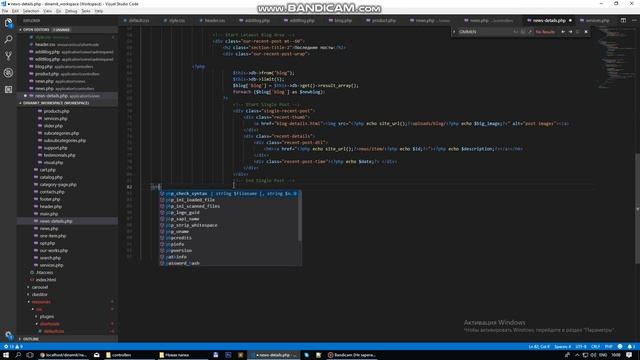Select news-details.php in Open Editors list
This screenshot has height=360, width=640.
click(67, 96)
